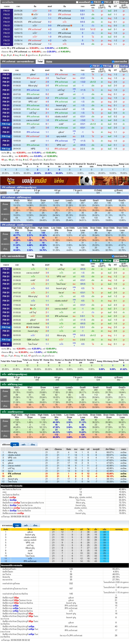Click the FIN Cup badge dated 13/05/26 for VJS Vantaa

(x=6, y=327)
